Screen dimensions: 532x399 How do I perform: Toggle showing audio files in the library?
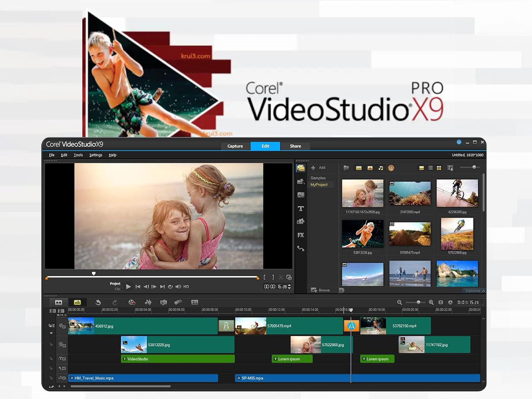click(x=380, y=168)
